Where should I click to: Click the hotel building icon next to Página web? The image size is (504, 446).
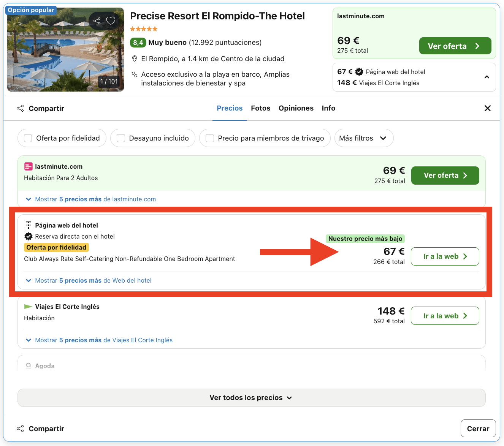[28, 225]
